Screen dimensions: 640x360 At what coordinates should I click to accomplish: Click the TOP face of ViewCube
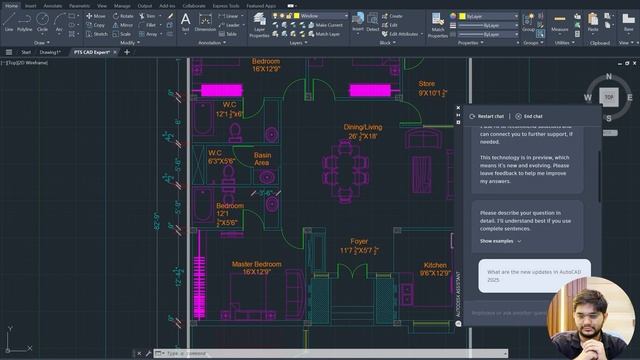(x=609, y=97)
